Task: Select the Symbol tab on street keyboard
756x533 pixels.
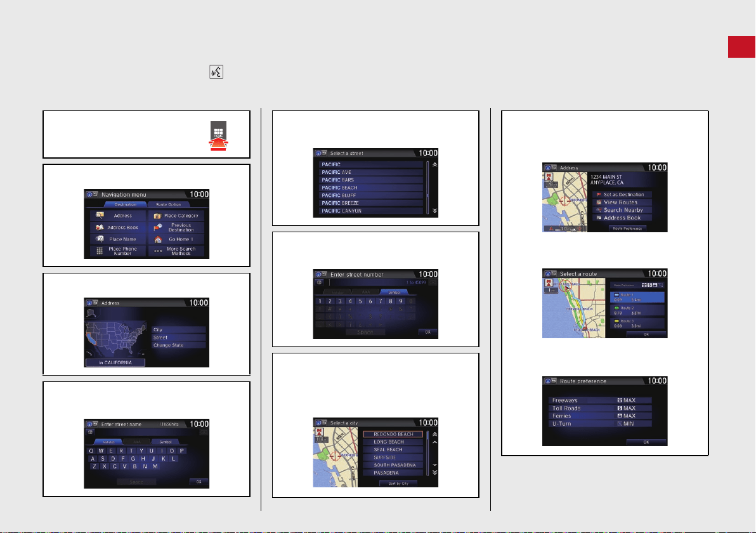Action: click(166, 442)
